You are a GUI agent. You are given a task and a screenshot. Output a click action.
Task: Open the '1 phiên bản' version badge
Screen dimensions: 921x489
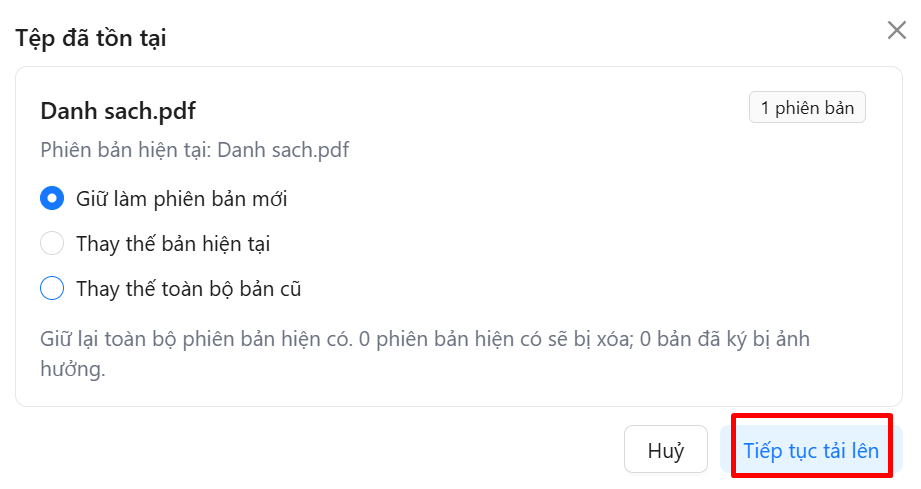click(807, 107)
